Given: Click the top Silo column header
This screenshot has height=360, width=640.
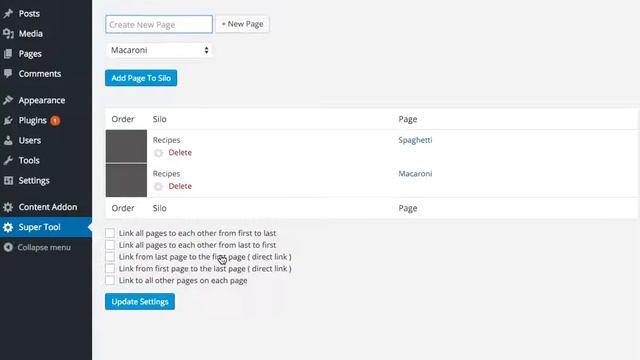Looking at the screenshot, I should [x=160, y=119].
